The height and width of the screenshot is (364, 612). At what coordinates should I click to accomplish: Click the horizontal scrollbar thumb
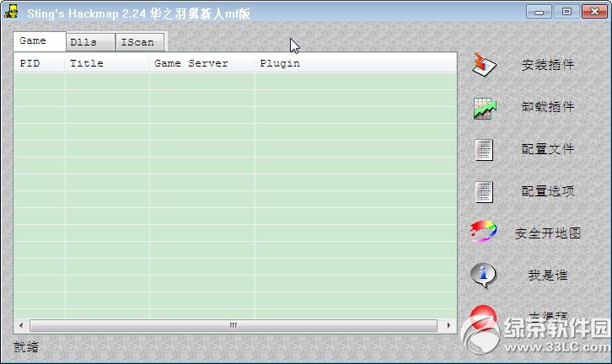(233, 325)
